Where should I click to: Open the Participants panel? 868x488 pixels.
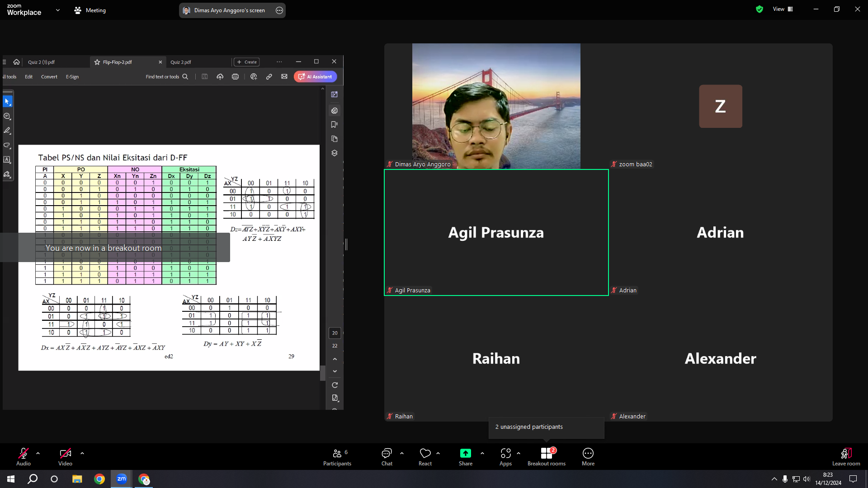click(337, 457)
